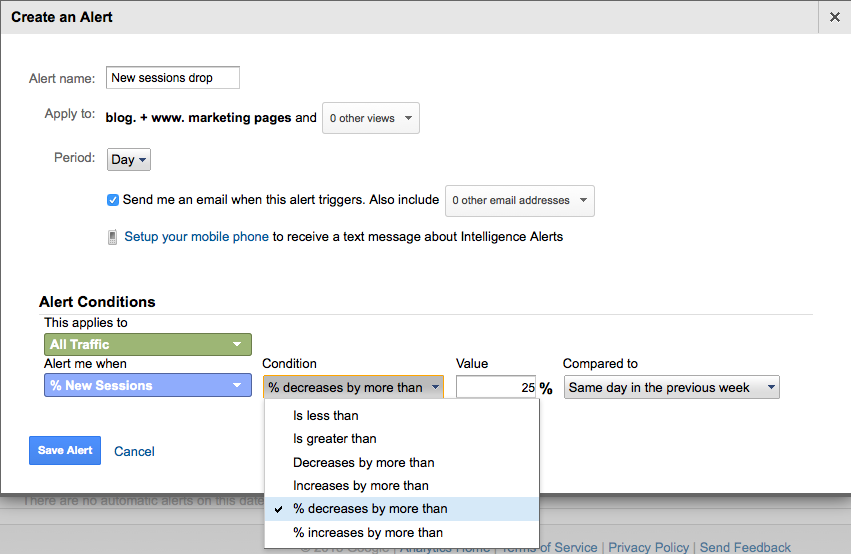This screenshot has height=554, width=851.
Task: Select % increases by more than
Action: coord(402,533)
